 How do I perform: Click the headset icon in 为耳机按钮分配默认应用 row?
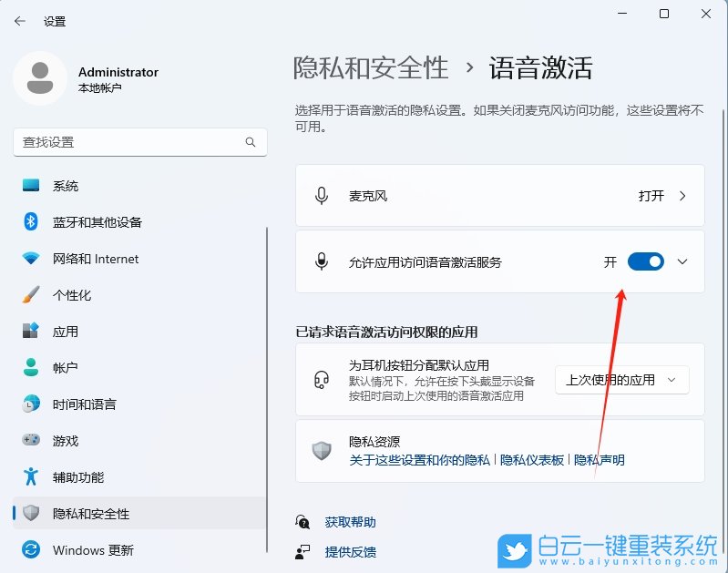tap(322, 380)
